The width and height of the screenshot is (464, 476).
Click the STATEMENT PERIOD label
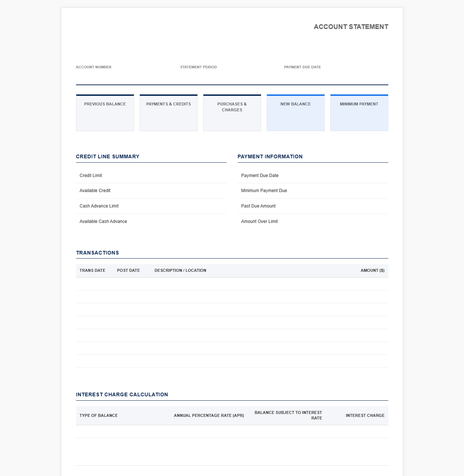(198, 67)
